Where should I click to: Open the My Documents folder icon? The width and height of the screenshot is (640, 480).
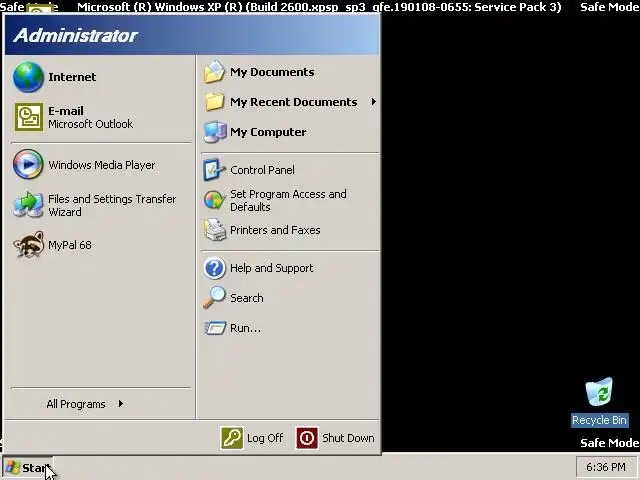[x=214, y=72]
